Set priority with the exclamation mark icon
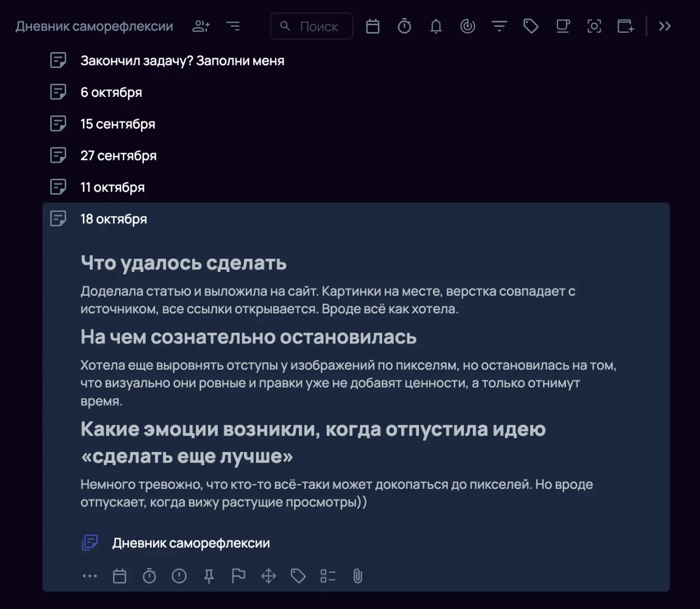The width and height of the screenshot is (700, 609). point(179,576)
